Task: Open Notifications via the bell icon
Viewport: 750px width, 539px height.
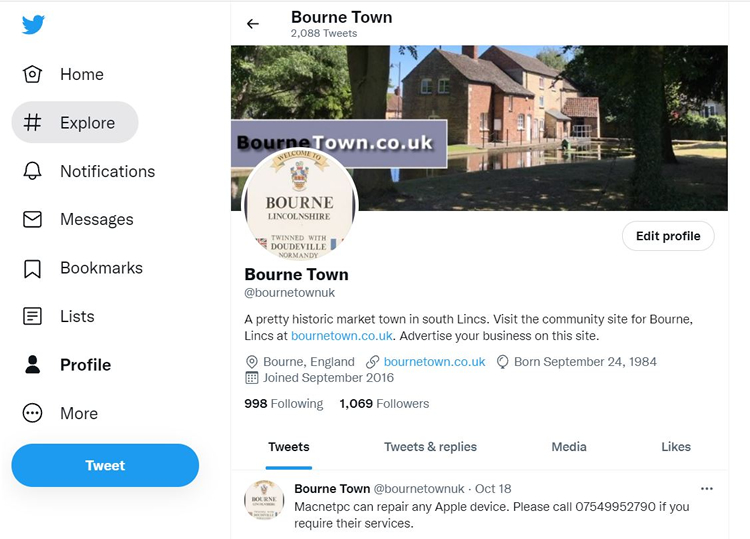Action: pos(33,171)
